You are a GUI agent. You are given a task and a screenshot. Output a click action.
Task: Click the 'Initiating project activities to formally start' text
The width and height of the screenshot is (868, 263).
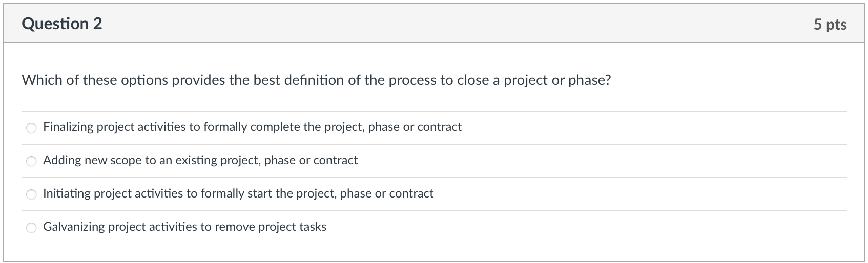coord(238,193)
